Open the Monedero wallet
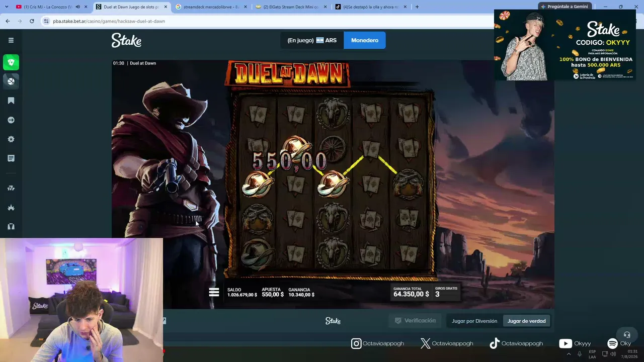644x362 pixels. 365,40
